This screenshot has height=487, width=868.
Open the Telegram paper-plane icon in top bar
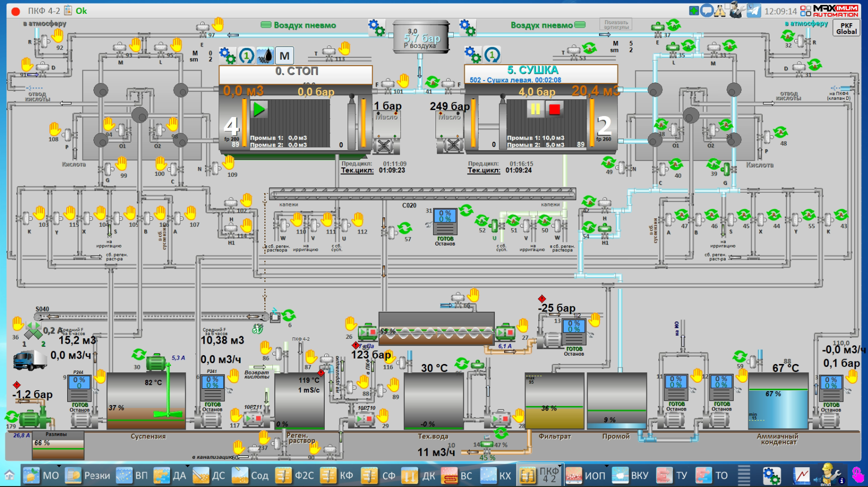pos(753,10)
